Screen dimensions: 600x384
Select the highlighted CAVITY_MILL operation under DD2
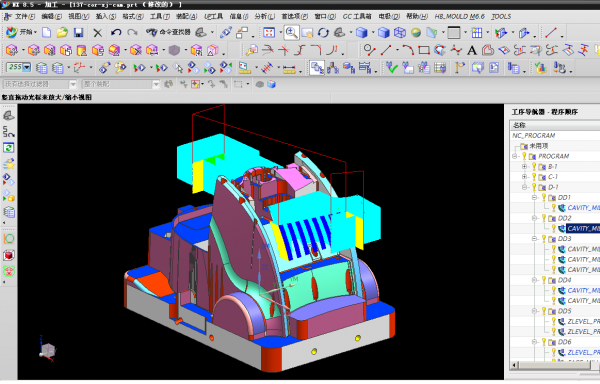[583, 228]
